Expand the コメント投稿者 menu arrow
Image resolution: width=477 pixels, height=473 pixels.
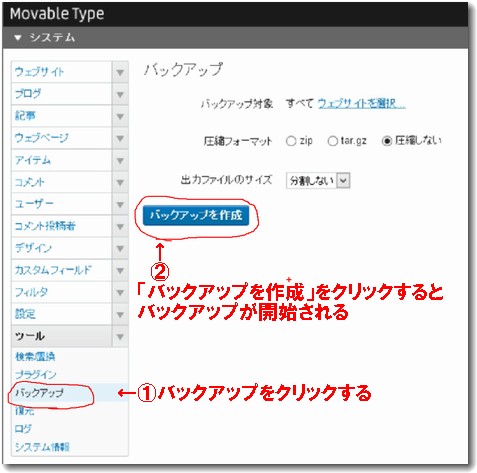point(120,226)
